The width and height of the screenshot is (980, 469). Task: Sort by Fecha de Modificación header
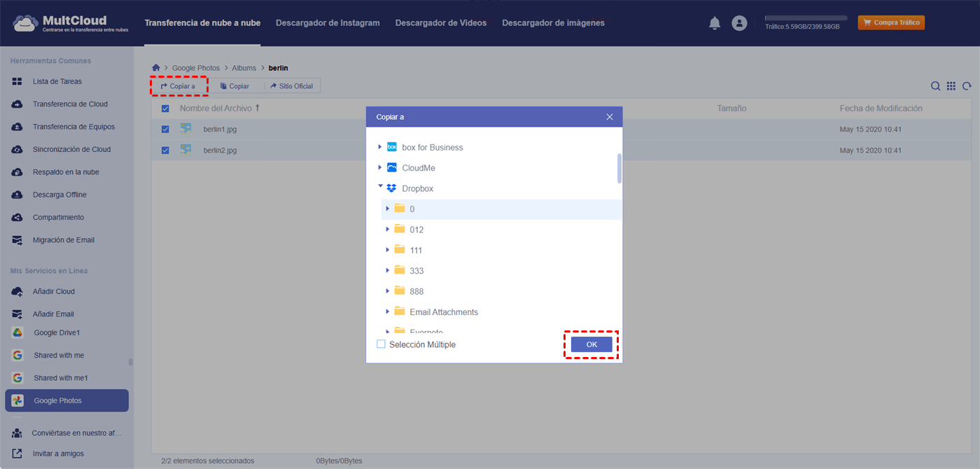pyautogui.click(x=881, y=108)
